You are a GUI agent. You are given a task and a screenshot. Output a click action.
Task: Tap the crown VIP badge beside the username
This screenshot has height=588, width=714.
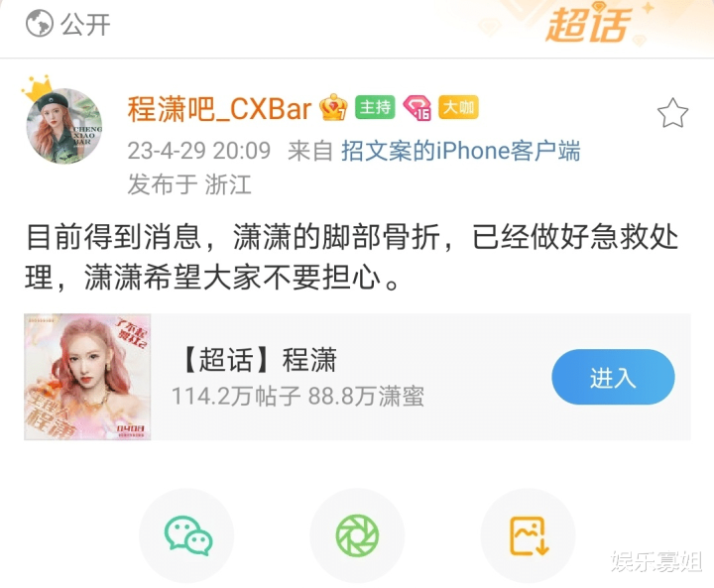[333, 107]
